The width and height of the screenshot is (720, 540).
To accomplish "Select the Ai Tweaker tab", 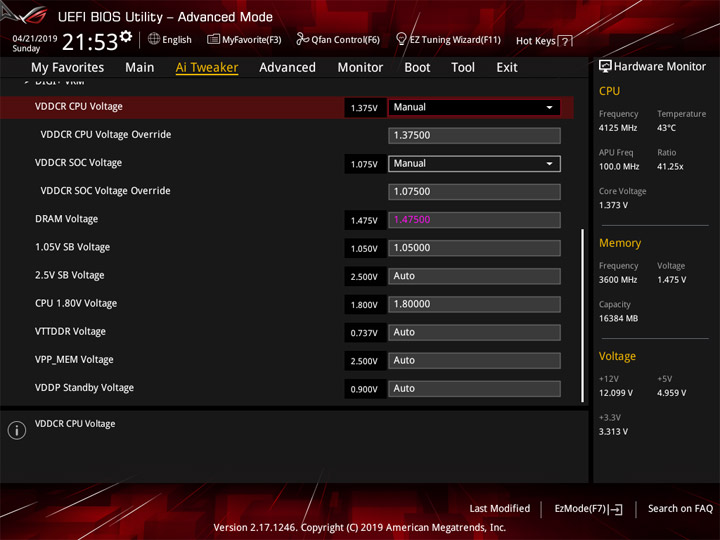I will click(207, 68).
